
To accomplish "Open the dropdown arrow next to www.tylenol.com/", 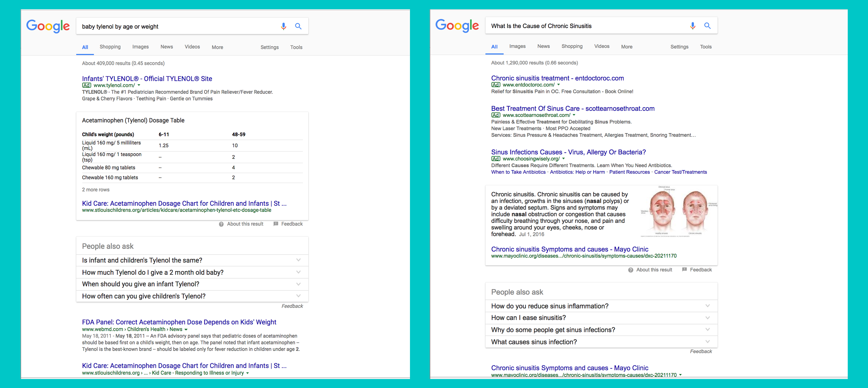I will pyautogui.click(x=139, y=85).
